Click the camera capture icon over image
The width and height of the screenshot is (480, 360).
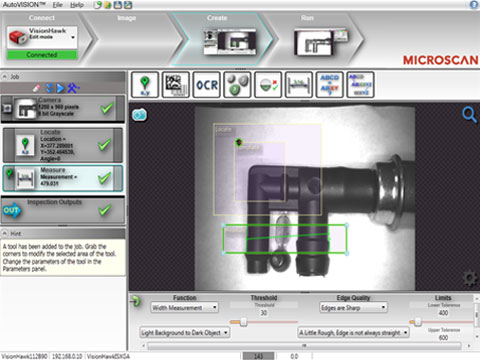[x=139, y=115]
